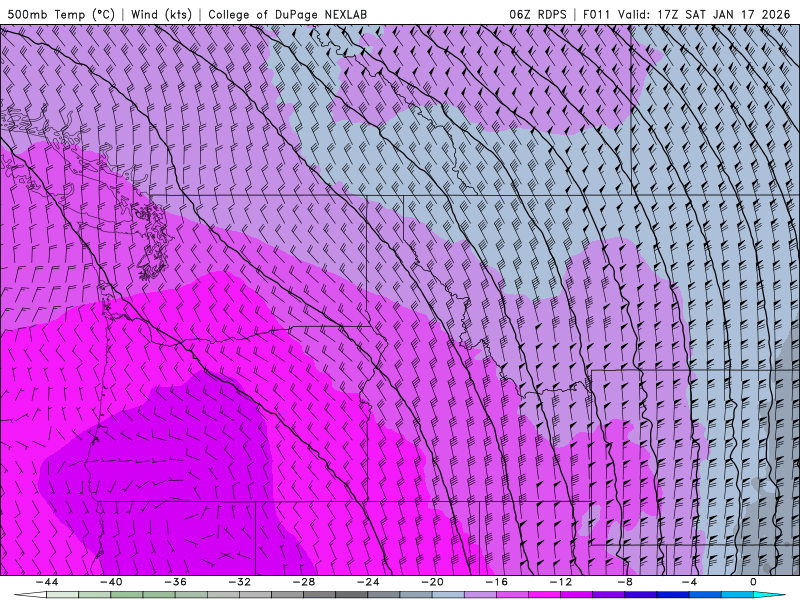Click the "F011" forecast hour label

[596, 14]
